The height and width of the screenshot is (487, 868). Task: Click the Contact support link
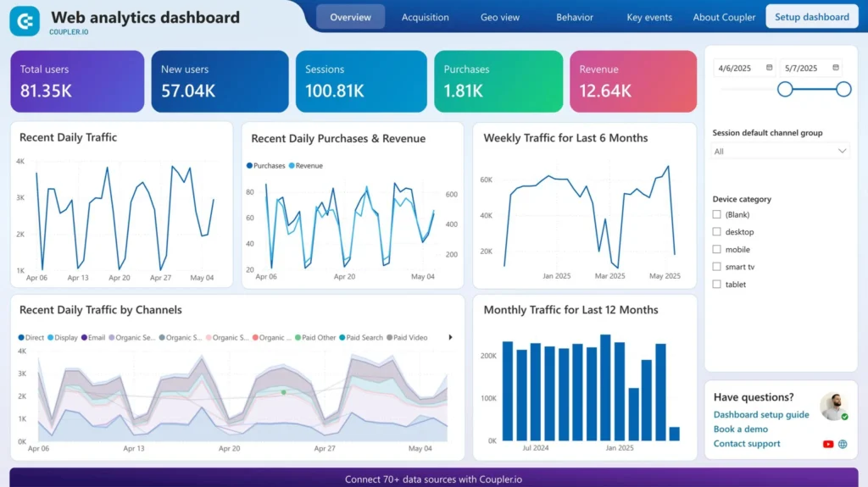pyautogui.click(x=747, y=443)
